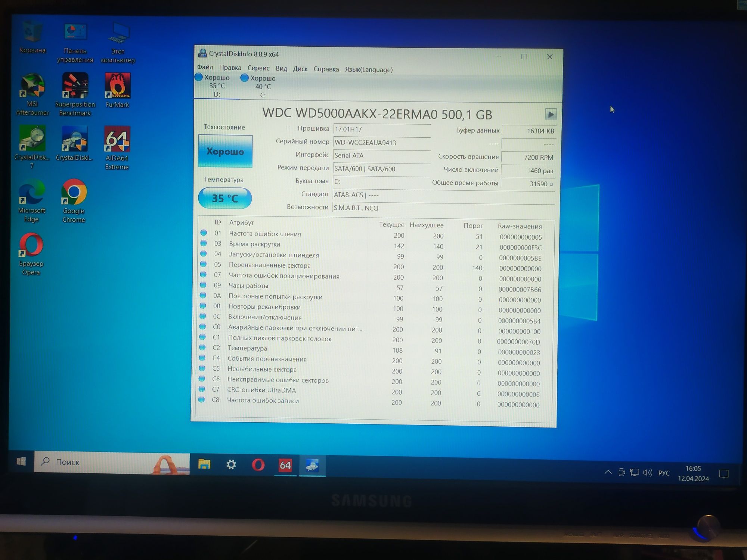Select disk D: tab at 35 °C

click(217, 86)
